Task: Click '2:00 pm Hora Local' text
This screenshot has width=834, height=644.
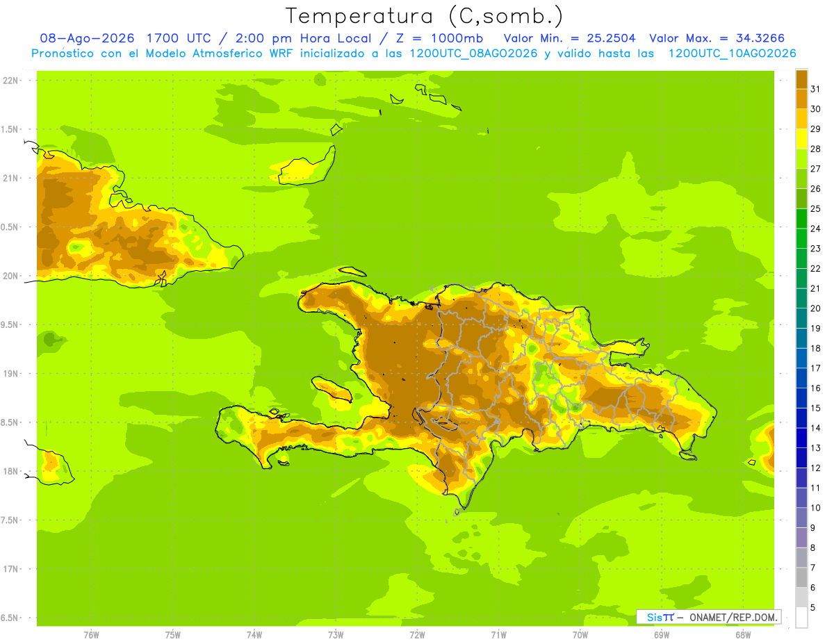Action: coord(304,38)
